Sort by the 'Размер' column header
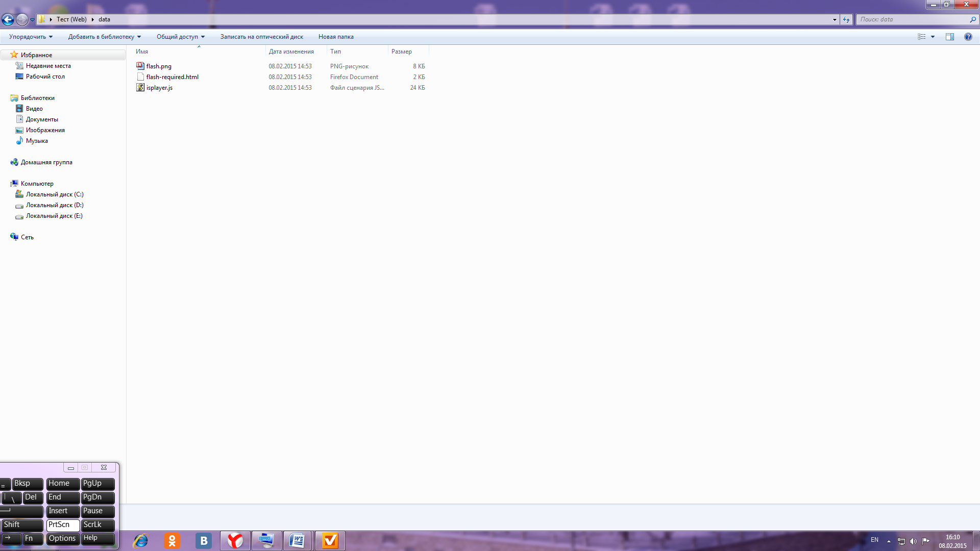 [x=408, y=52]
